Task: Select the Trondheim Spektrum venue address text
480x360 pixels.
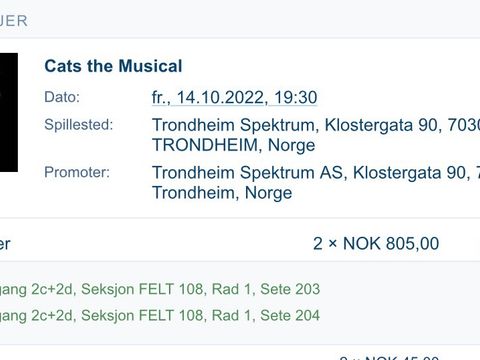Action: pyautogui.click(x=316, y=125)
